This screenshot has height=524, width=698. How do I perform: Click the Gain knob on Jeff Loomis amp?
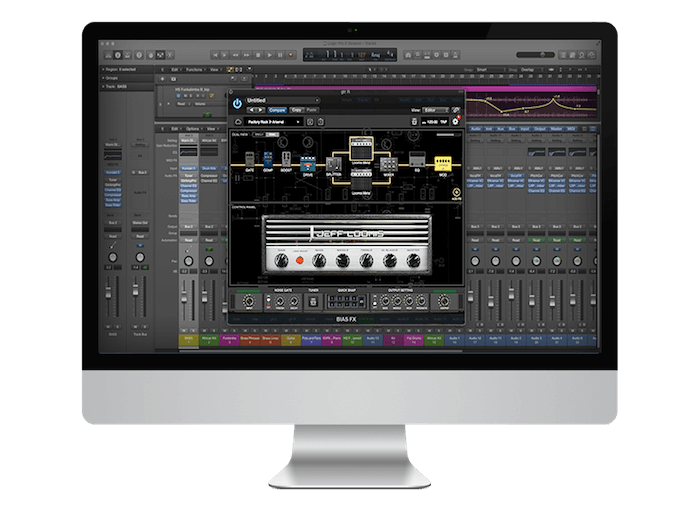[x=281, y=261]
